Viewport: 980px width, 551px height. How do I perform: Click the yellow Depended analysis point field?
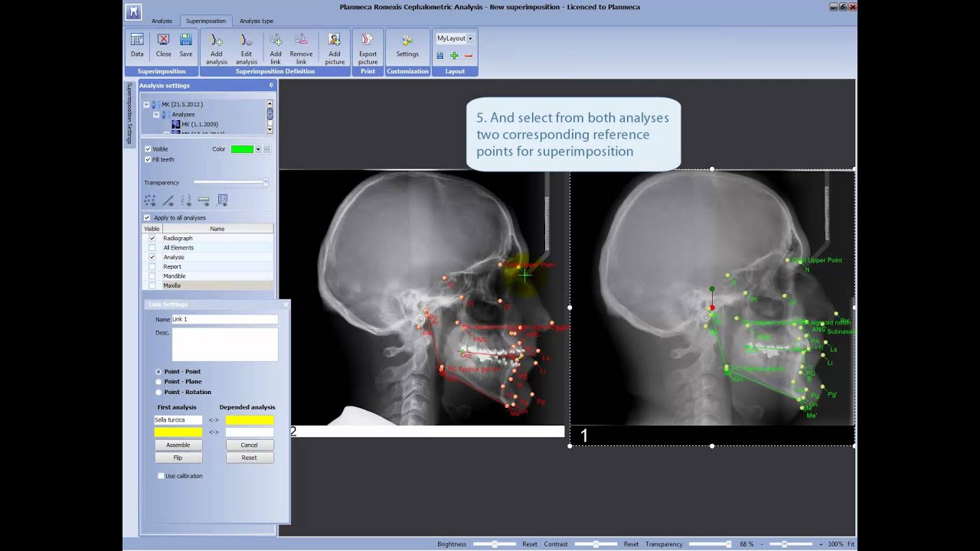tap(249, 420)
